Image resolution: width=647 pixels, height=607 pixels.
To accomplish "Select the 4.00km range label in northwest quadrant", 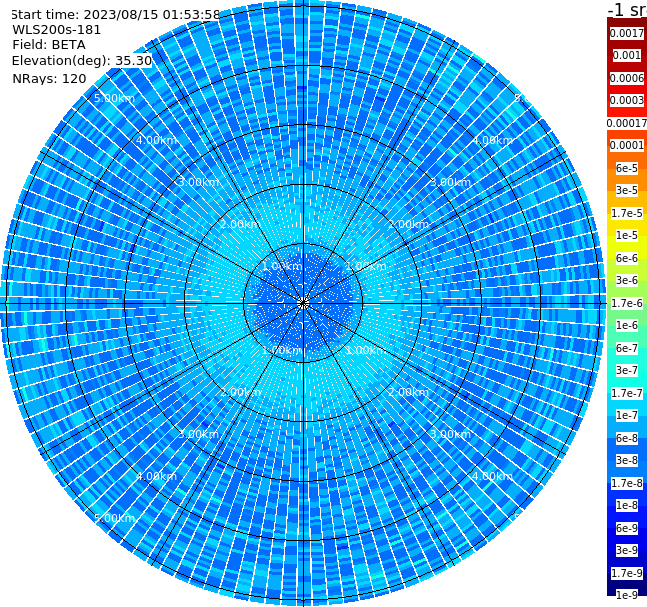I will [x=156, y=140].
